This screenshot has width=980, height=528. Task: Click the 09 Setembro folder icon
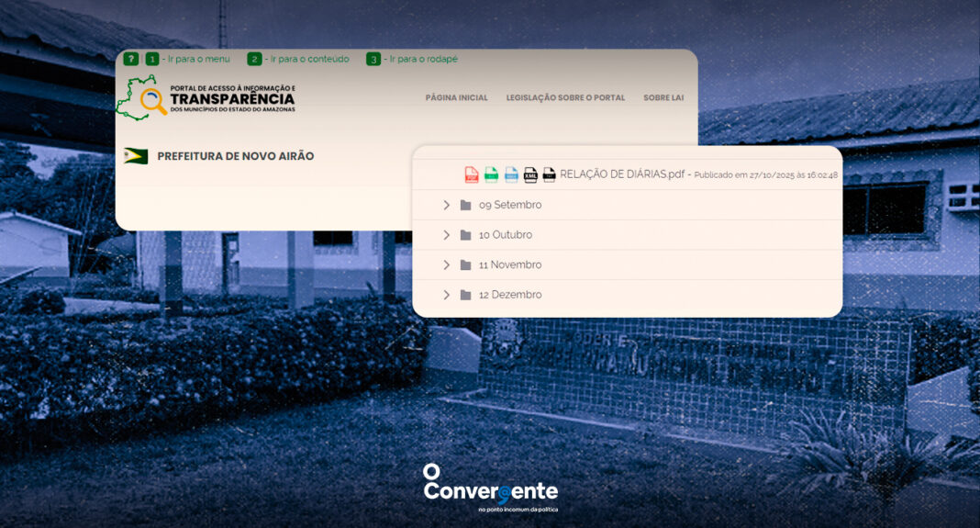coord(465,205)
